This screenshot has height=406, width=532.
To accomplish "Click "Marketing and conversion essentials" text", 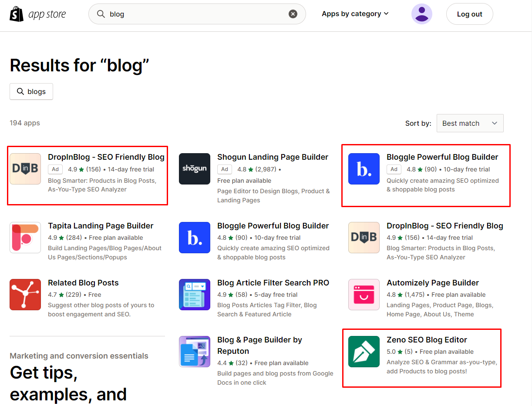I will click(79, 356).
